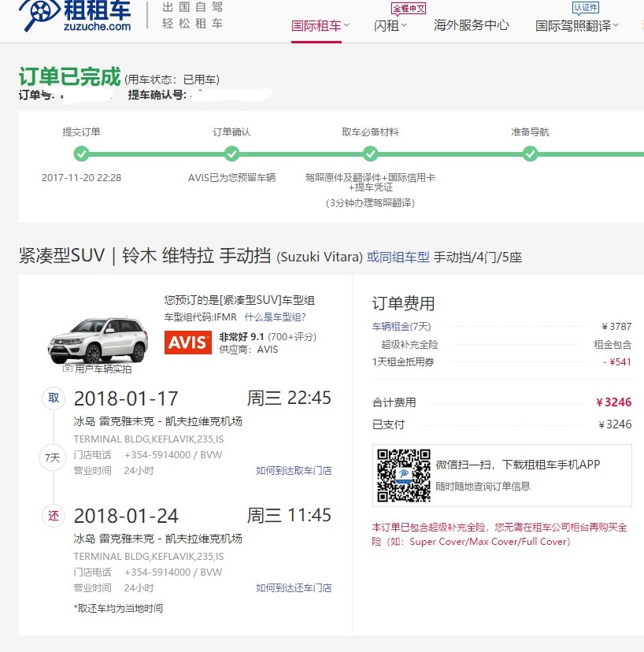
Task: Click the '订单确认' green checkmark step
Action: [x=231, y=154]
